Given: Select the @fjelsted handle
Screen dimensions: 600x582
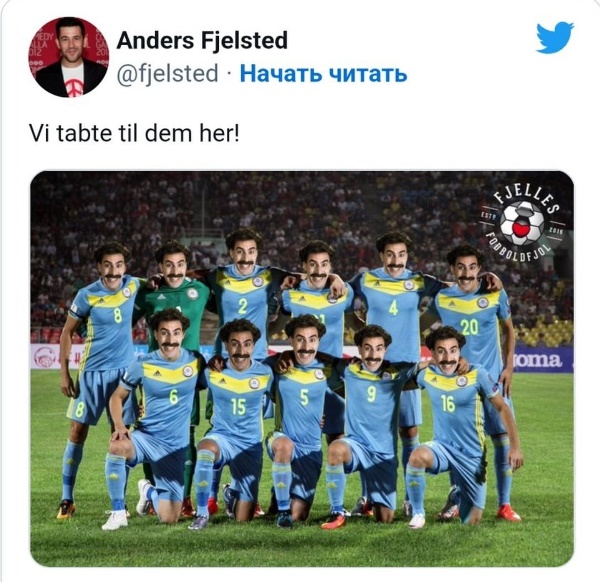Looking at the screenshot, I should [x=168, y=73].
